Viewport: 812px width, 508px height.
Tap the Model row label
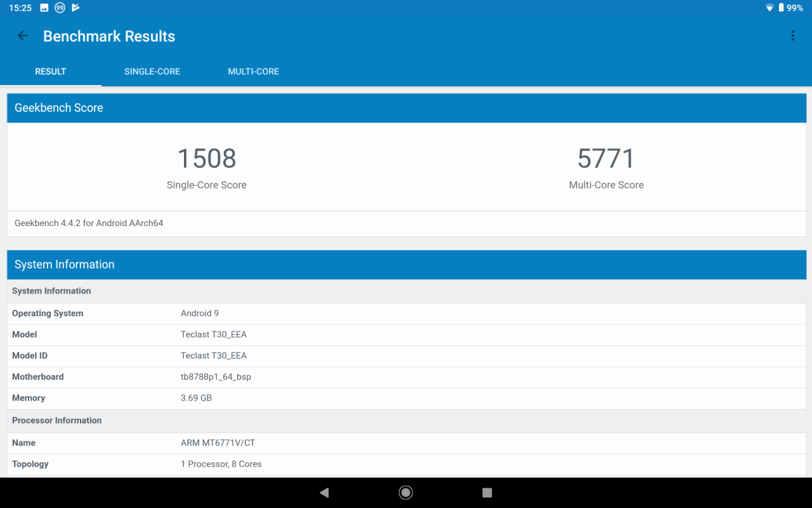coord(25,334)
